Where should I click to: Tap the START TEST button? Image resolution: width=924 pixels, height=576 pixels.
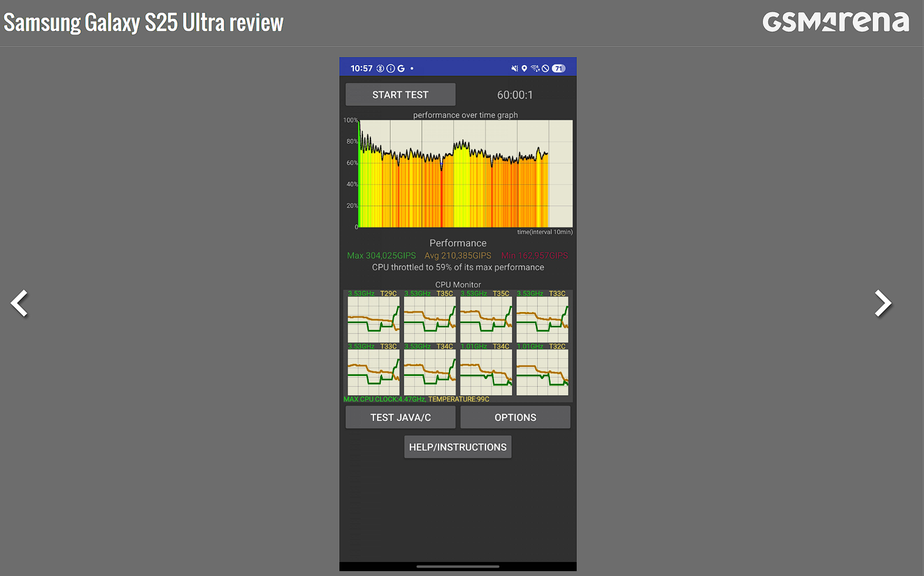(x=400, y=94)
